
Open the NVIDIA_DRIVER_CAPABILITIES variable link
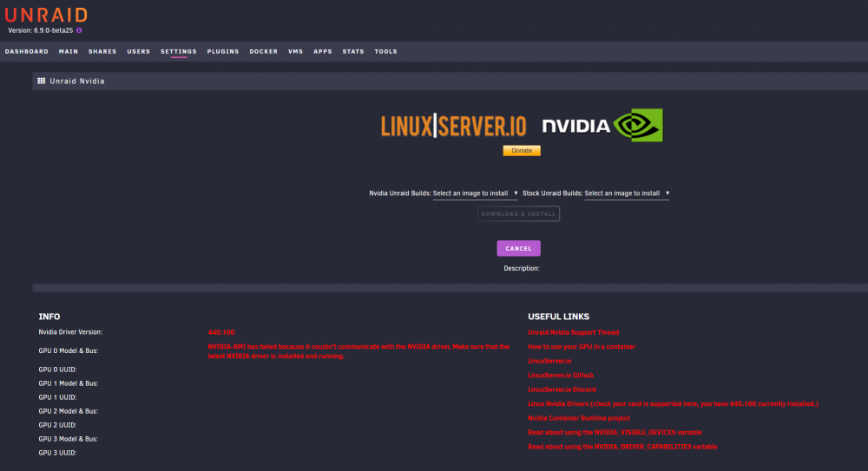(622, 448)
